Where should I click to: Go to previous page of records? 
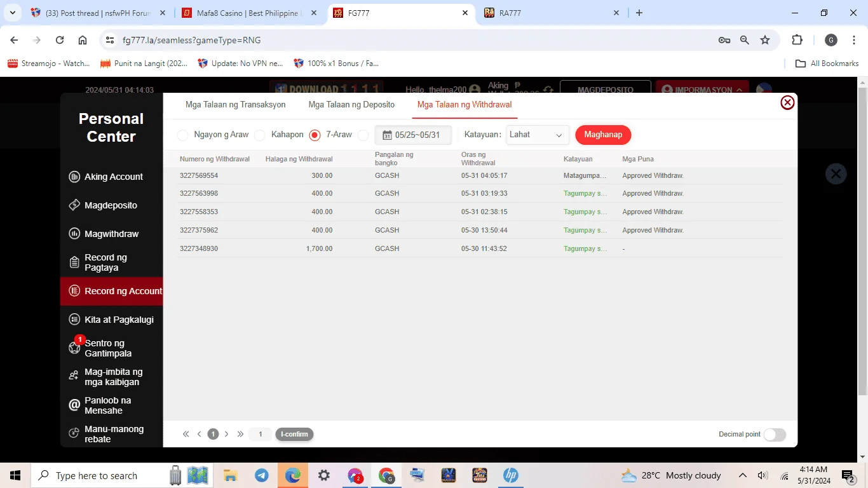[x=199, y=434]
